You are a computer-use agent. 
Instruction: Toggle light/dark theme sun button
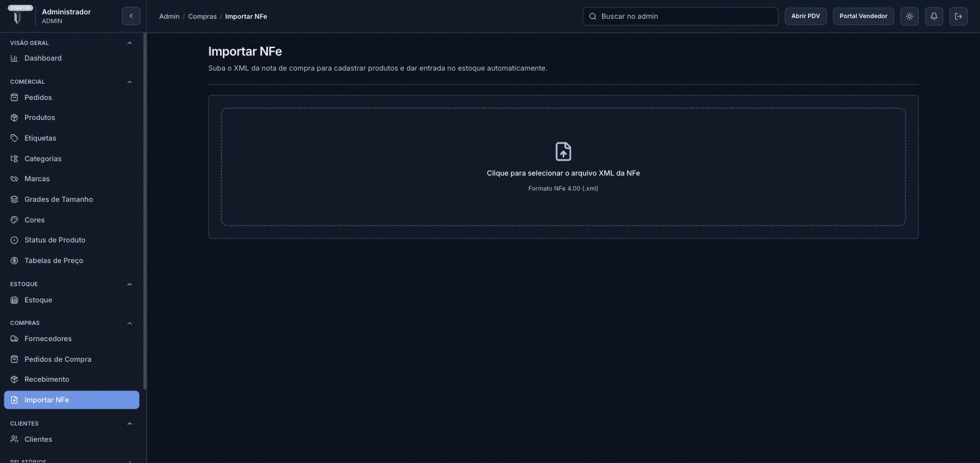tap(909, 16)
